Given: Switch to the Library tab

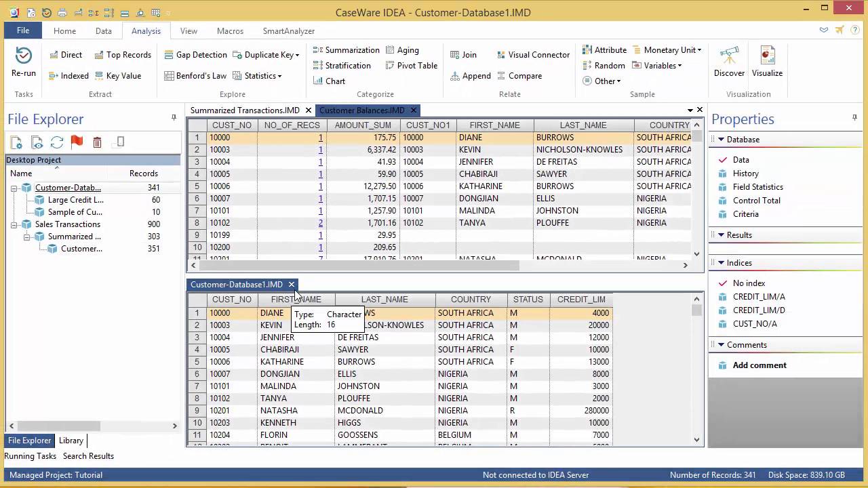Looking at the screenshot, I should [71, 441].
